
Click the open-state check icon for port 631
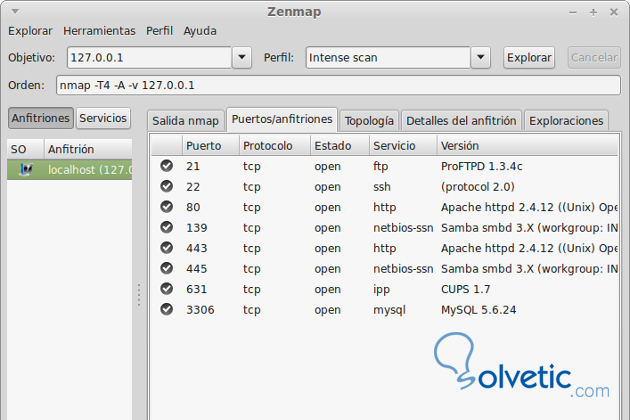coord(166,289)
